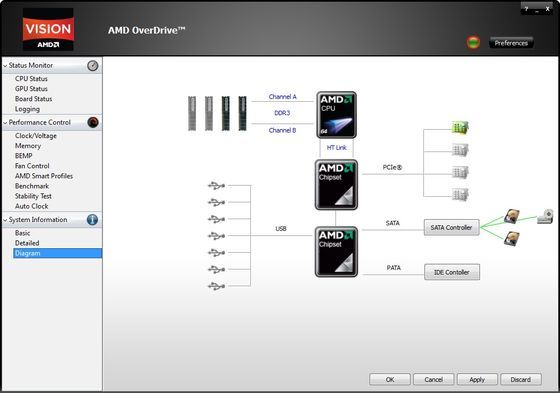Click the Status Monitor gauge icon
This screenshot has width=560, height=393.
point(92,65)
